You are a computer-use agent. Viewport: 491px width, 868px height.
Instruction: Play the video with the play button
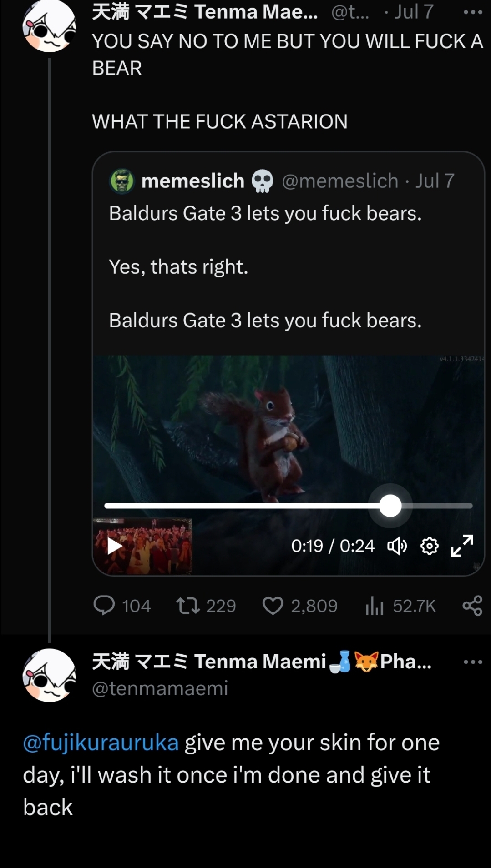coord(114,546)
